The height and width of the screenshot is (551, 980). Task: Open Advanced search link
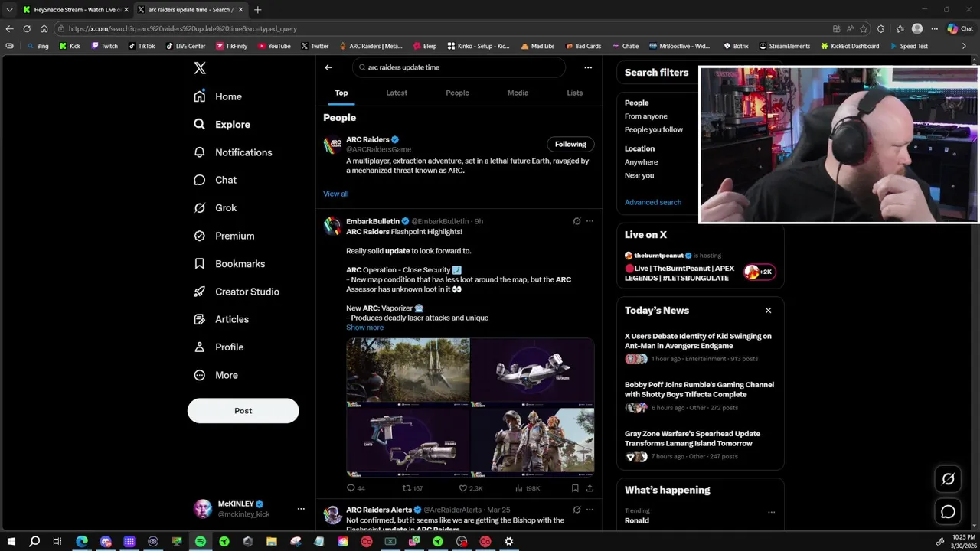(x=653, y=202)
